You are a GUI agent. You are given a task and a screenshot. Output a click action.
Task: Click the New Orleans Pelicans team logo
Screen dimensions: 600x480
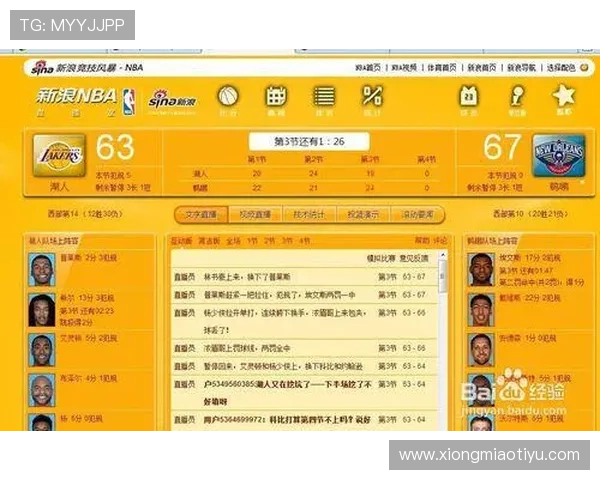pyautogui.click(x=557, y=155)
